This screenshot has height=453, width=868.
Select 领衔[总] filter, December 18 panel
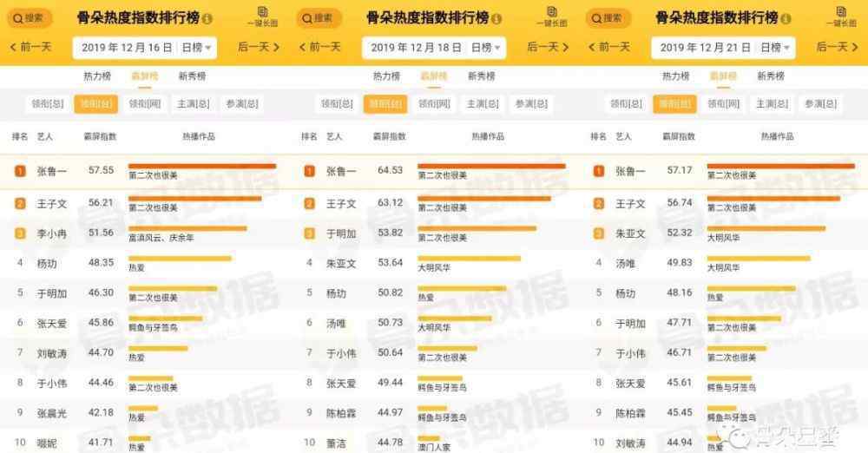337,103
